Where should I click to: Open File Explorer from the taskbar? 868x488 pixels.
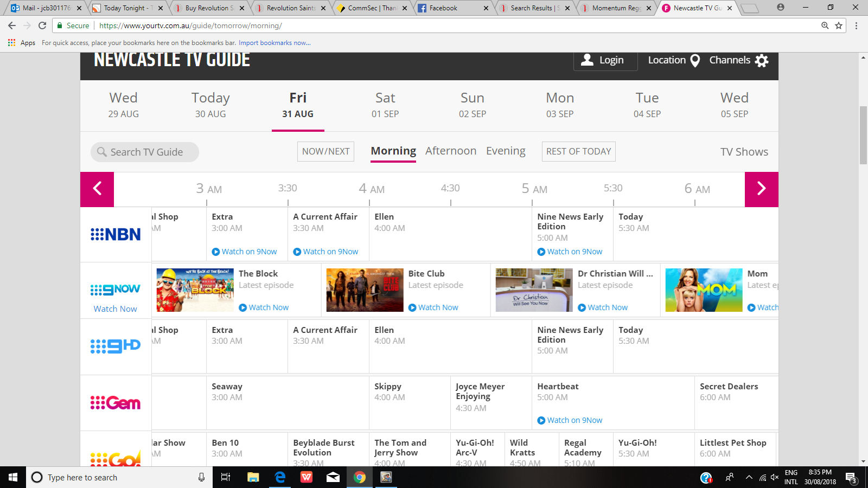(x=253, y=477)
